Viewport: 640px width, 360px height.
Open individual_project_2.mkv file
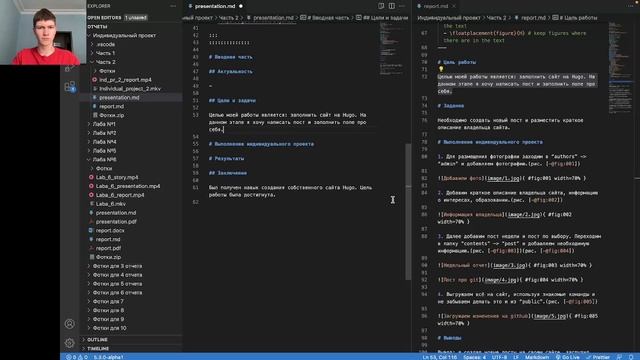[x=130, y=89]
